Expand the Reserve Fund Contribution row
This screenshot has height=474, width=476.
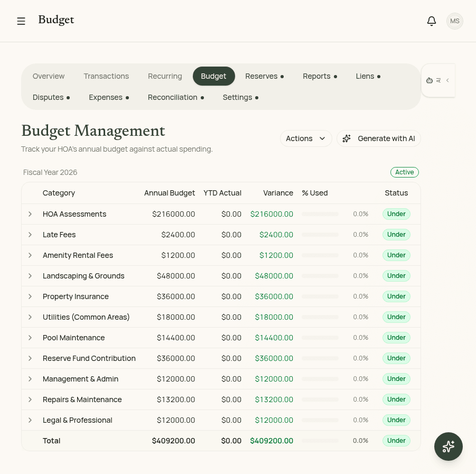(30, 358)
